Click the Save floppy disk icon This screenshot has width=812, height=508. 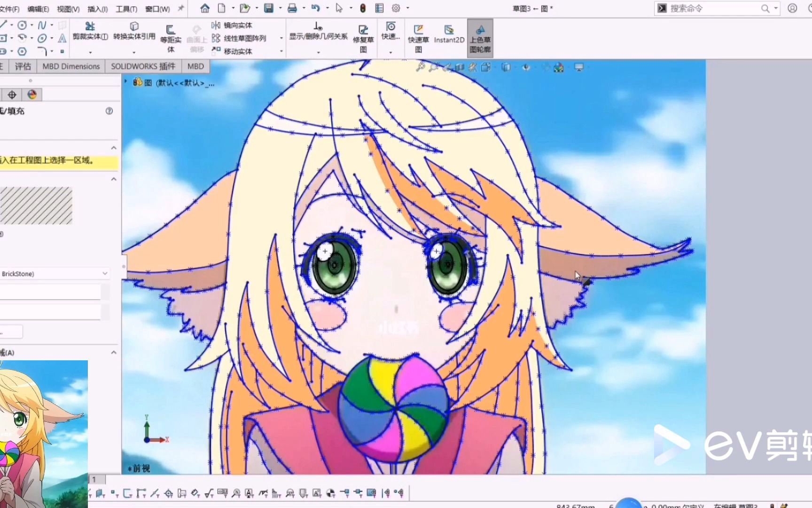[269, 8]
